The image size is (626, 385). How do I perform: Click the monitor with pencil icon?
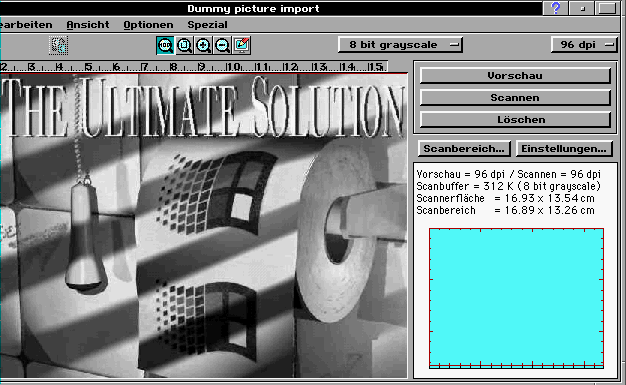point(242,45)
